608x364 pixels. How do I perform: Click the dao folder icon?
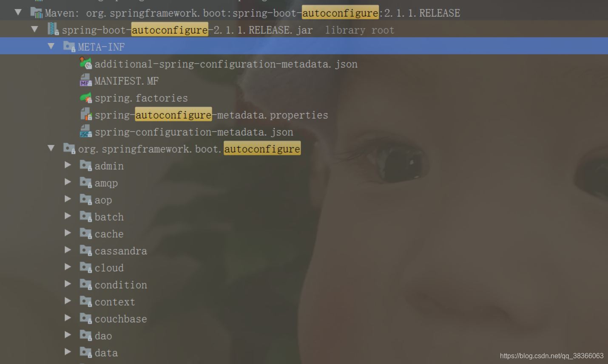tap(86, 335)
